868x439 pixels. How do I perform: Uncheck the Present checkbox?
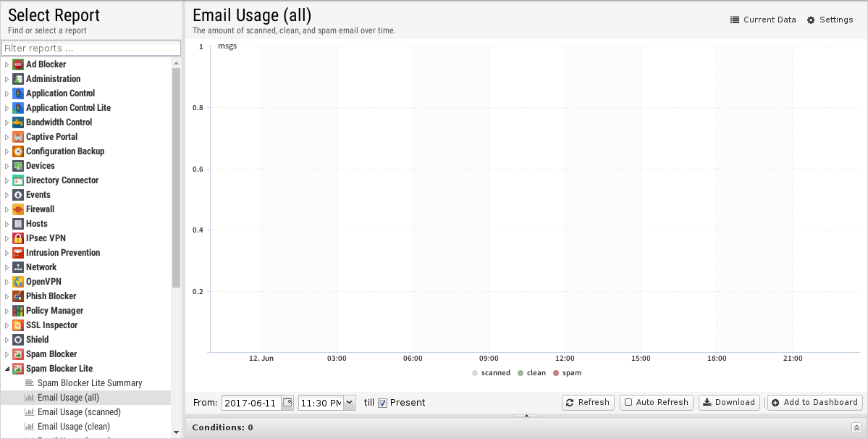[382, 403]
